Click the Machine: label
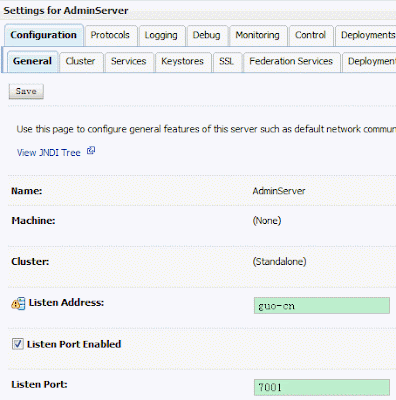396x400 pixels. 33,221
